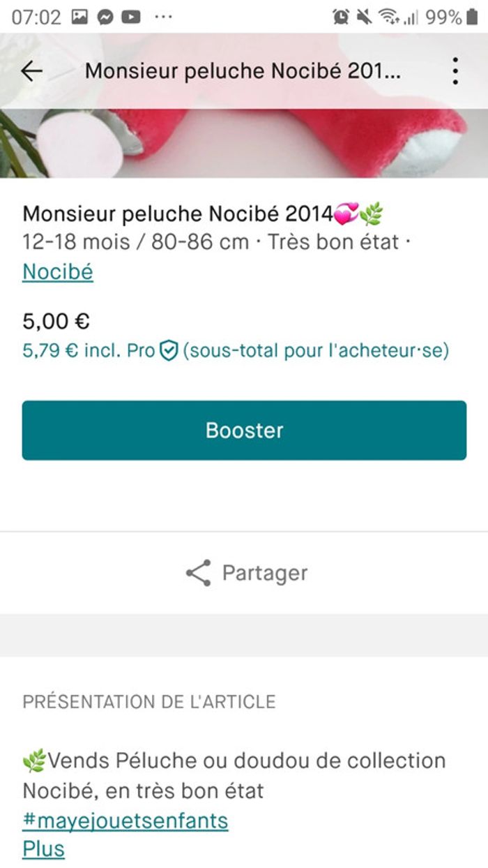Expand the description with Plus
Image resolution: width=488 pixels, height=868 pixels.
pyautogui.click(x=43, y=849)
